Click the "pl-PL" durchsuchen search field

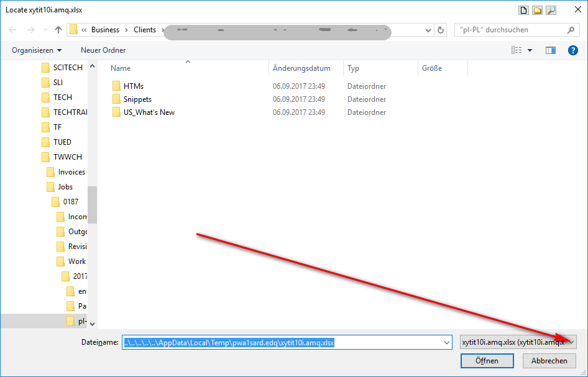pyautogui.click(x=510, y=30)
